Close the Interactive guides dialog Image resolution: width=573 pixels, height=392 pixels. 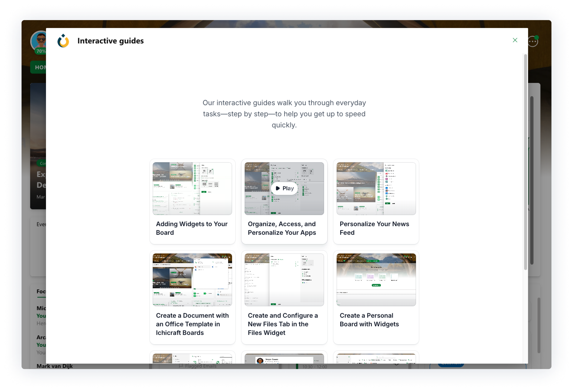click(x=515, y=40)
